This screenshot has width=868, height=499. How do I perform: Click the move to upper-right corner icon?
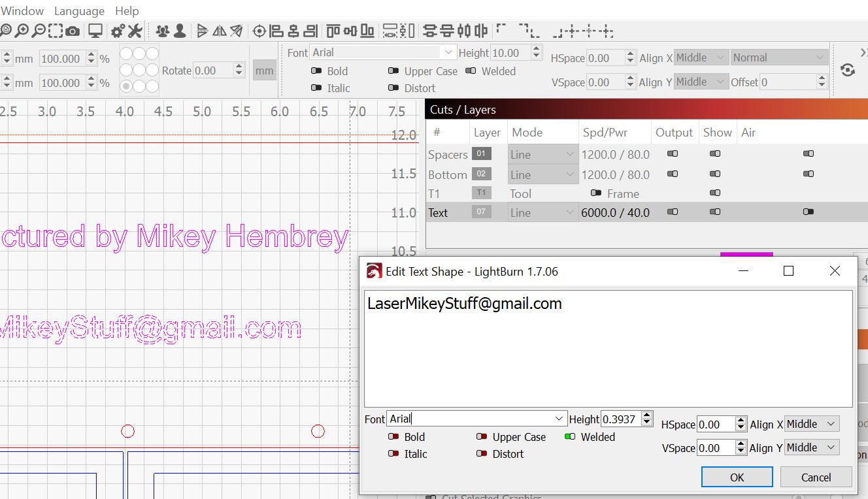[x=524, y=29]
